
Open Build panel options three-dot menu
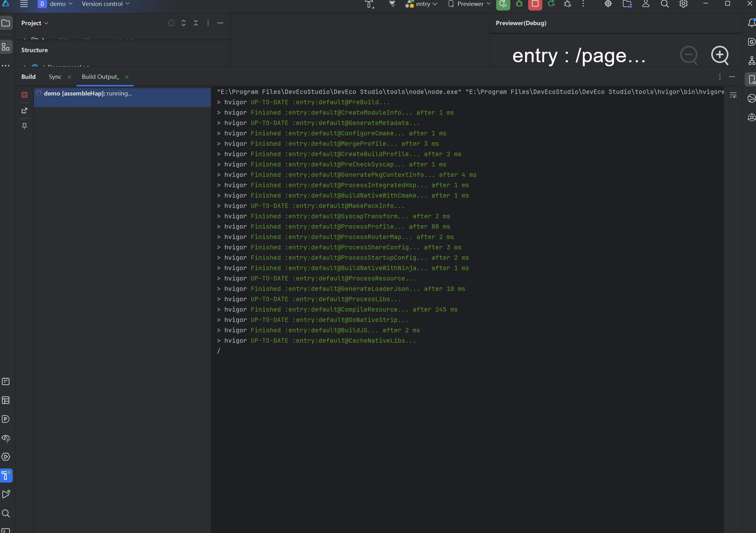coord(720,77)
